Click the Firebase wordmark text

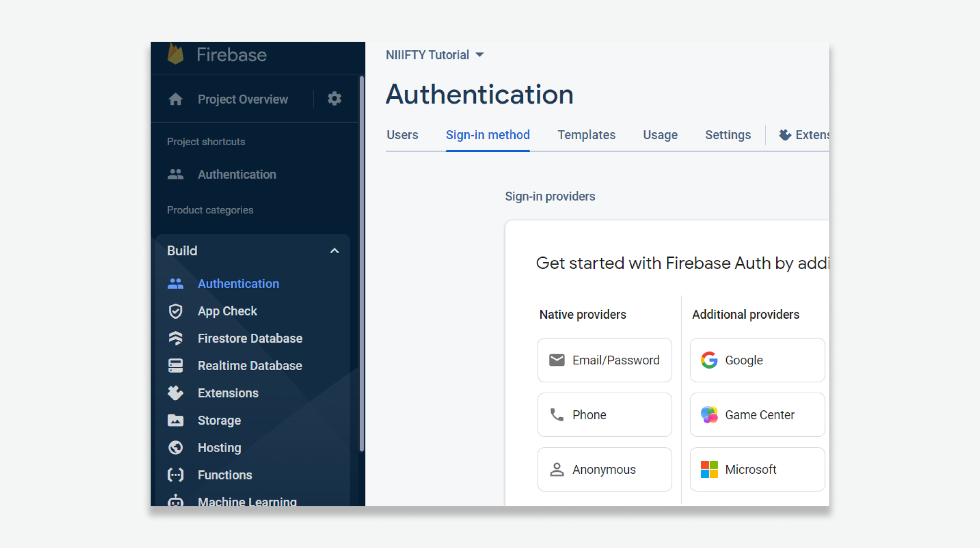pyautogui.click(x=231, y=55)
